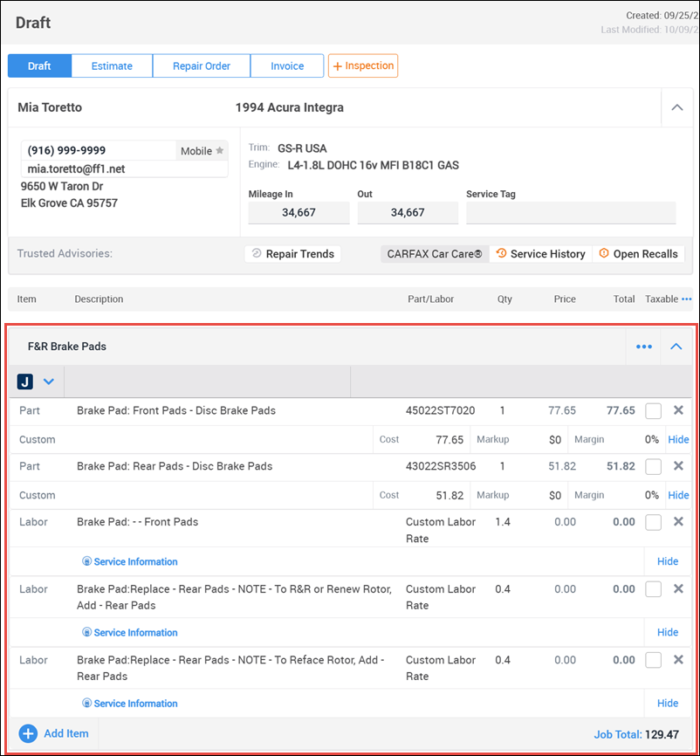The image size is (700, 756).
Task: Remove the Rear Pads part line
Action: (x=678, y=466)
